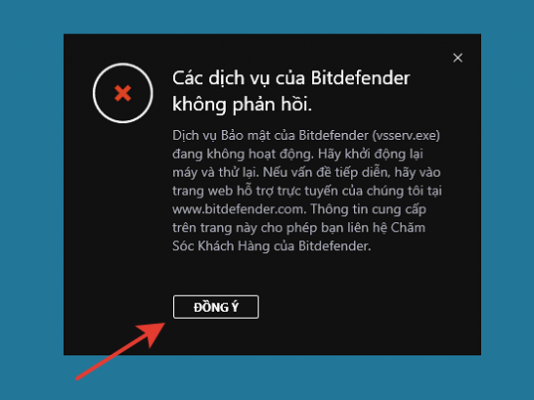This screenshot has height=400, width=534.
Task: Click the last line 'Sóc Khách Hàng của Bitdefender.'
Action: pos(271,246)
